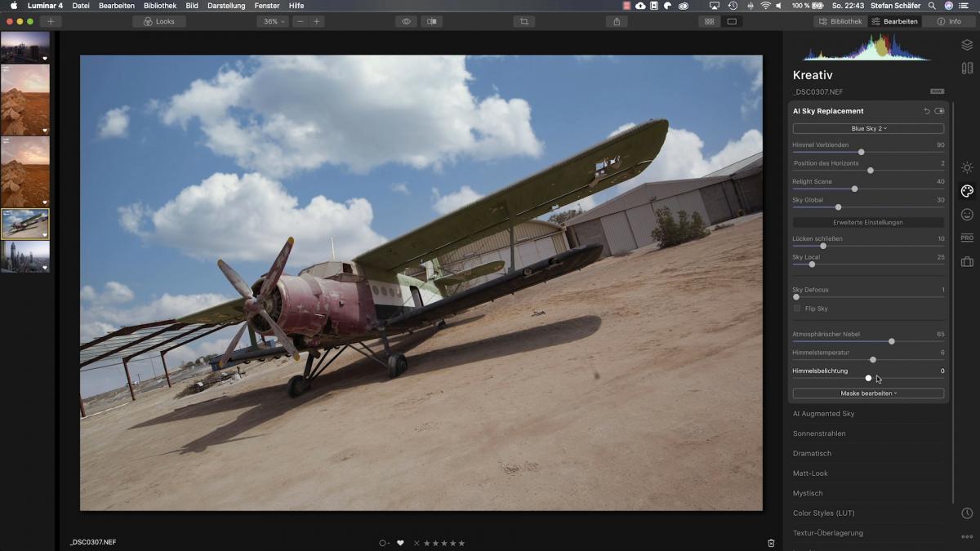
Task: Toggle before/after compare view
Action: tap(432, 21)
